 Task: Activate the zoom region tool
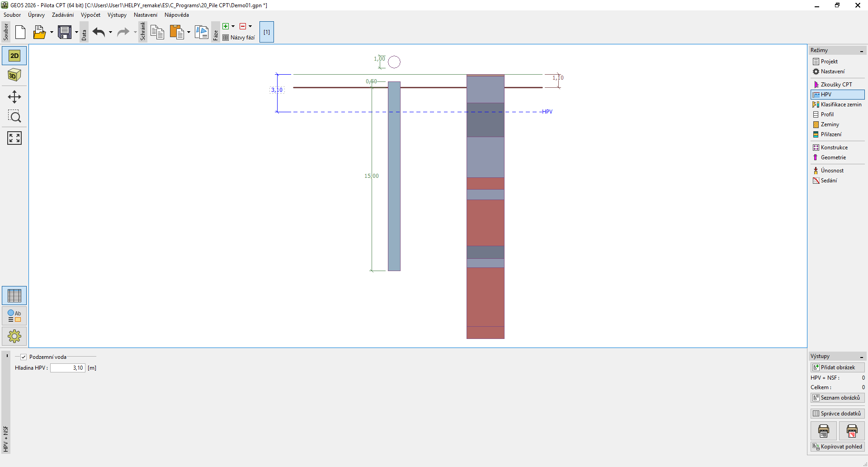14,117
